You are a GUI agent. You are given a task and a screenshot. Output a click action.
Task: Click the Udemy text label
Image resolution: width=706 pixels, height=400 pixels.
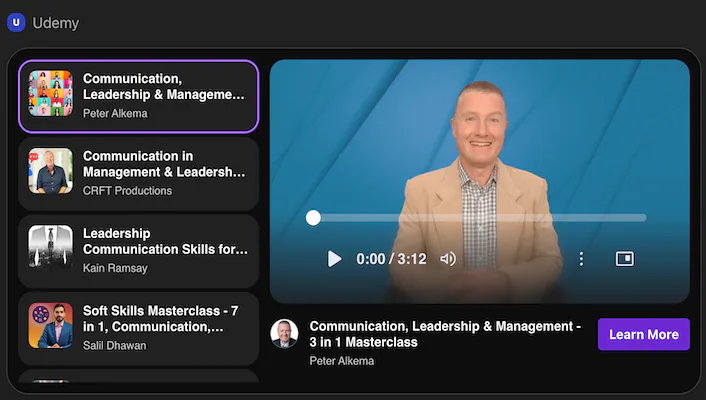click(x=55, y=23)
